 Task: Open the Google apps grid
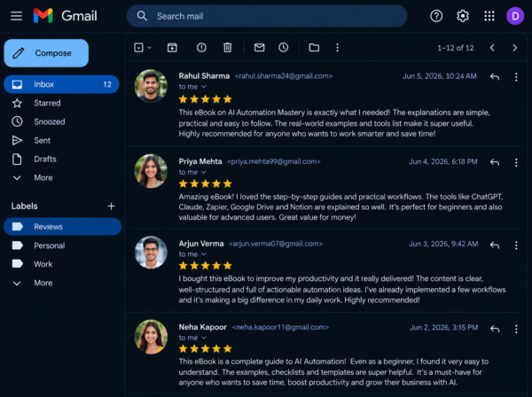pyautogui.click(x=489, y=16)
